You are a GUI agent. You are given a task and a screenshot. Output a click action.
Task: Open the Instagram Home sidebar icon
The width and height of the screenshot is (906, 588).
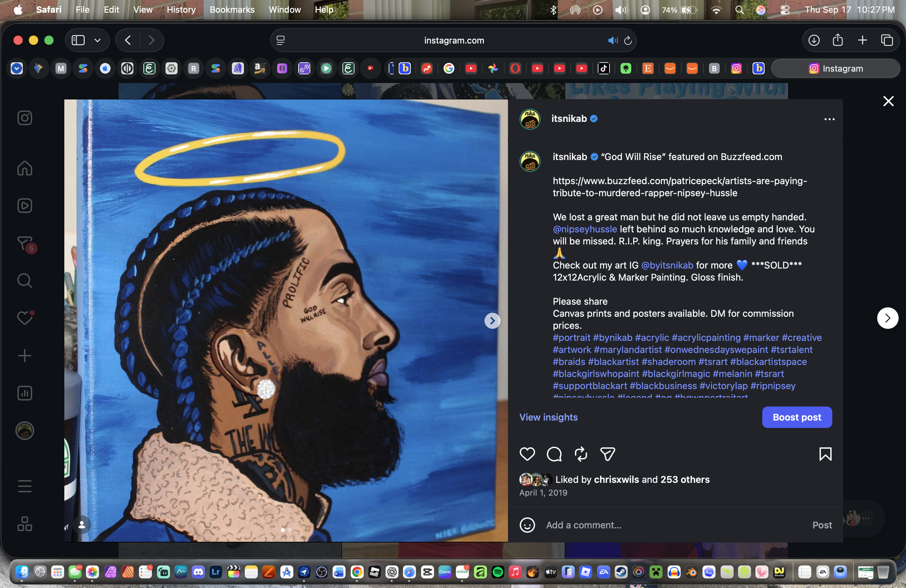coord(25,168)
